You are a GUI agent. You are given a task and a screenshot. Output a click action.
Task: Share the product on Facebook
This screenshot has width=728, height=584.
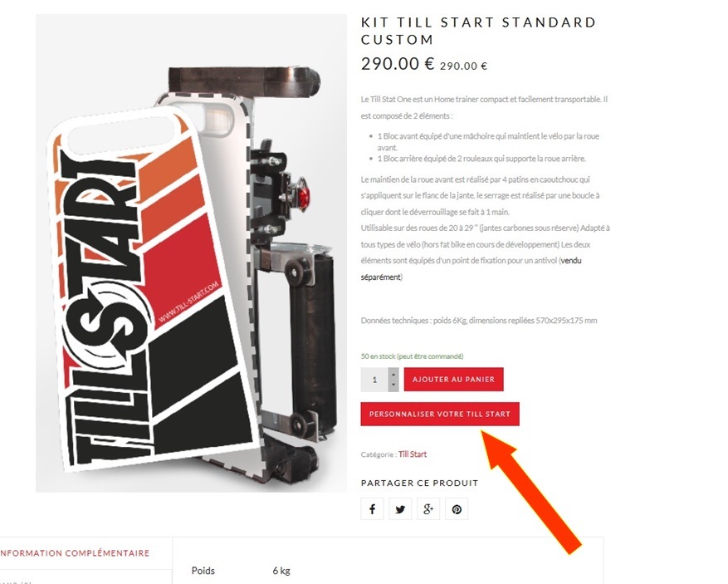[x=372, y=508]
